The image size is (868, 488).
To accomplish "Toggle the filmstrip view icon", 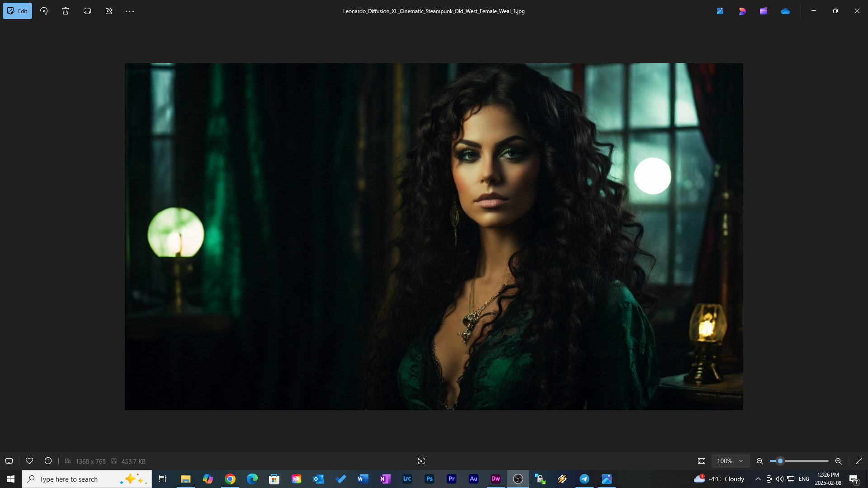I will point(9,461).
